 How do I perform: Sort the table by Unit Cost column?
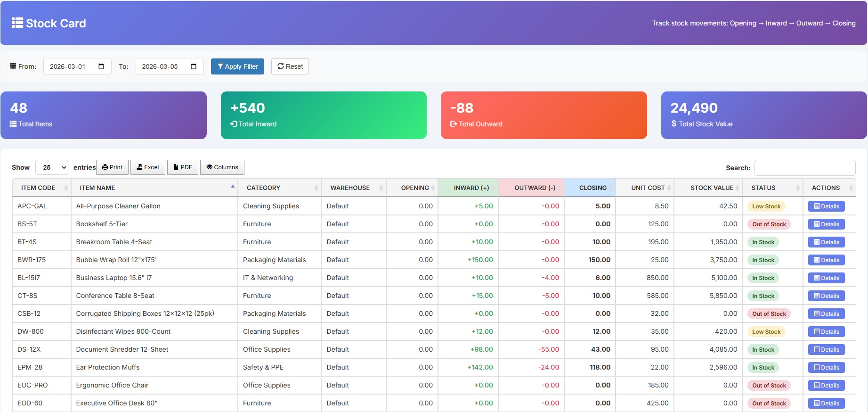pyautogui.click(x=648, y=188)
